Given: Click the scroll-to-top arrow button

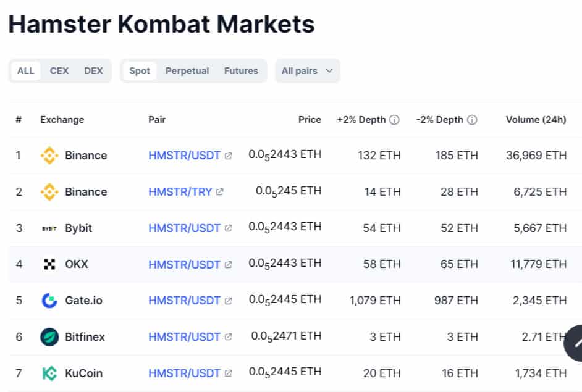Looking at the screenshot, I should (573, 343).
